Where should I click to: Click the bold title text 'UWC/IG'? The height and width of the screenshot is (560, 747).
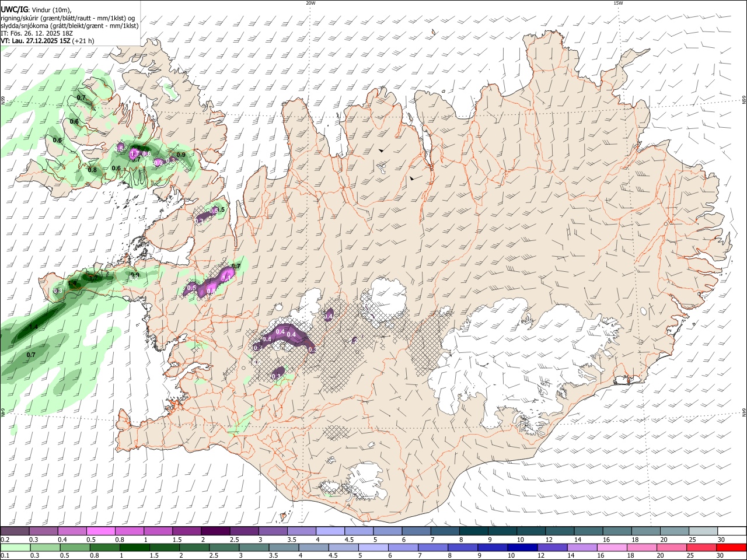click(14, 9)
